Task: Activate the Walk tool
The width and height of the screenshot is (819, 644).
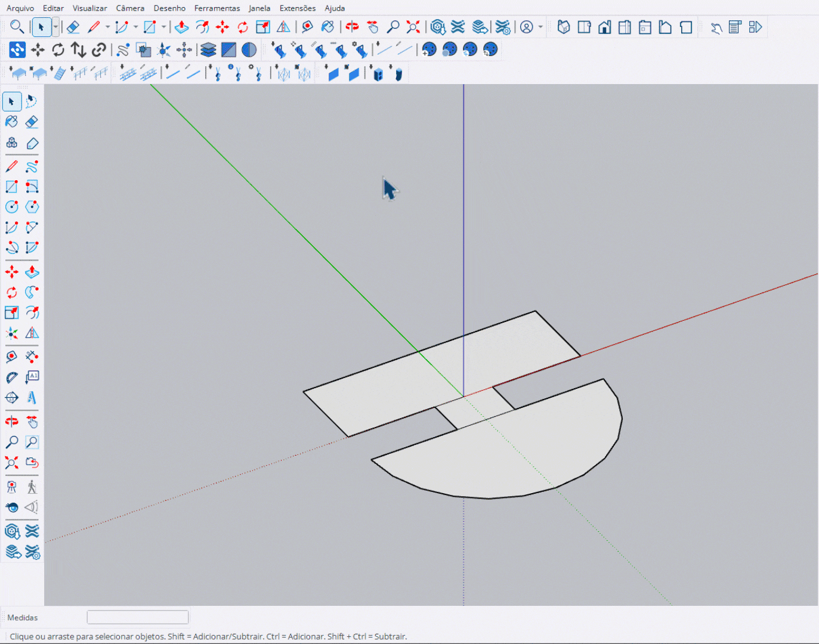Action: [32, 487]
